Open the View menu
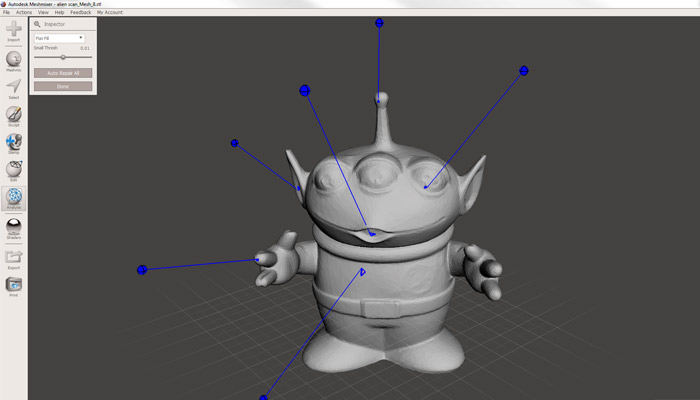 click(43, 12)
